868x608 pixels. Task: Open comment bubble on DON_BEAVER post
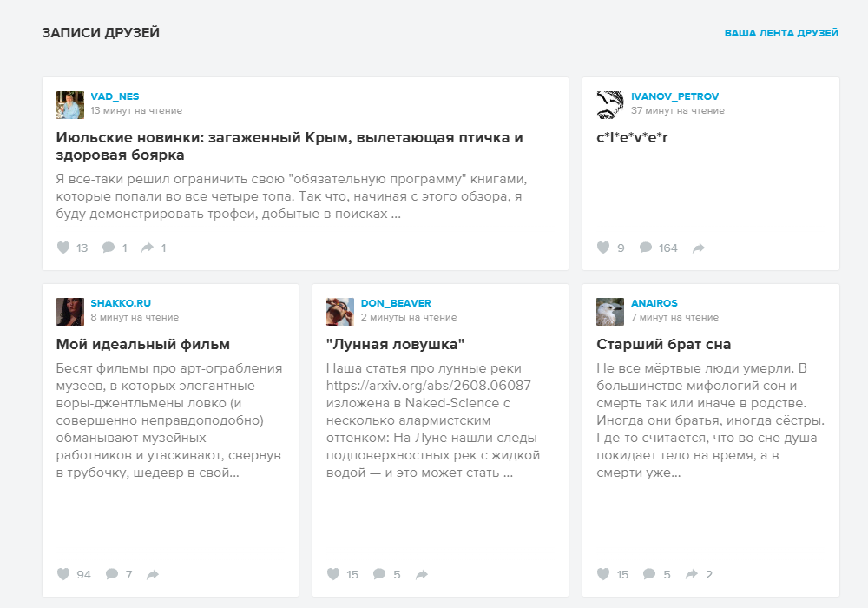click(379, 574)
